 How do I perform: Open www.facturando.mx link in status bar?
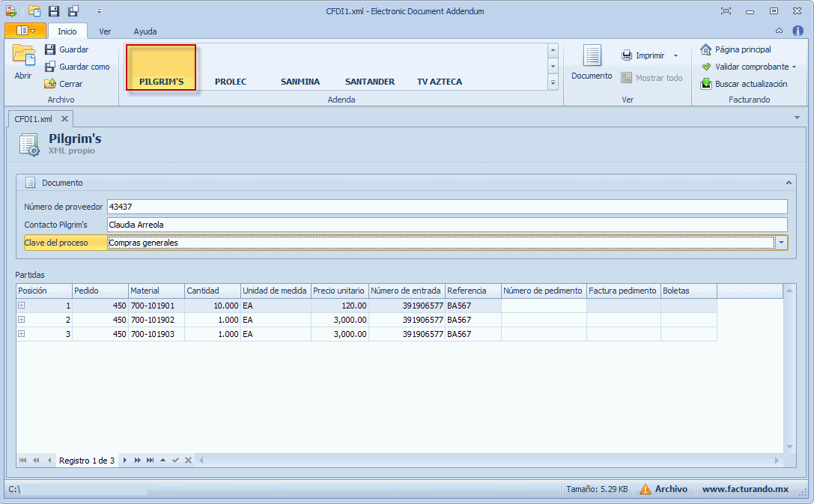click(x=745, y=489)
